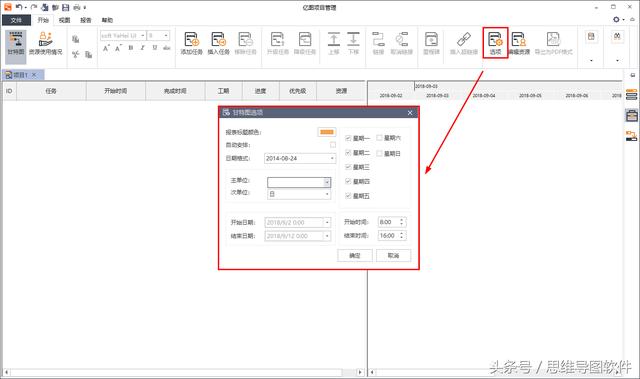Click the 优先级 priority column header

298,91
